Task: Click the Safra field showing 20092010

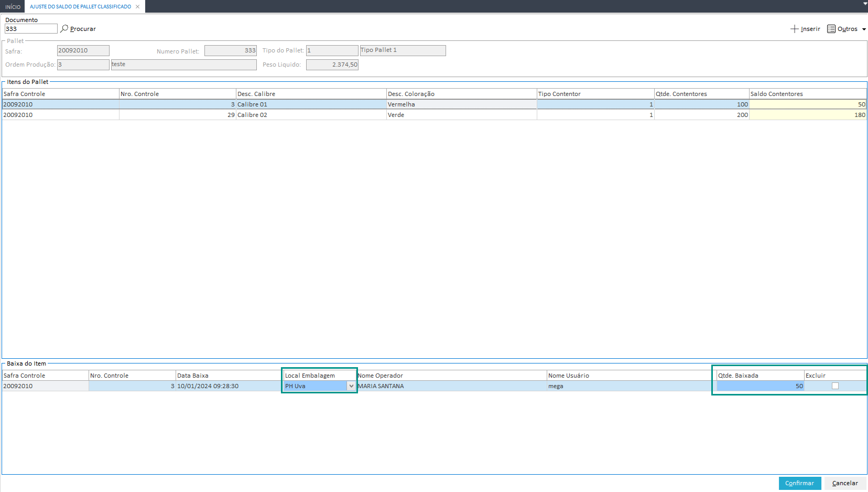Action: tap(83, 50)
